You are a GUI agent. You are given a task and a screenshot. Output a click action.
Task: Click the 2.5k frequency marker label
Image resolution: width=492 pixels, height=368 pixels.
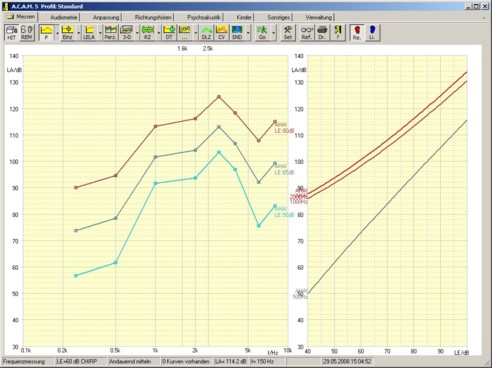coord(208,49)
